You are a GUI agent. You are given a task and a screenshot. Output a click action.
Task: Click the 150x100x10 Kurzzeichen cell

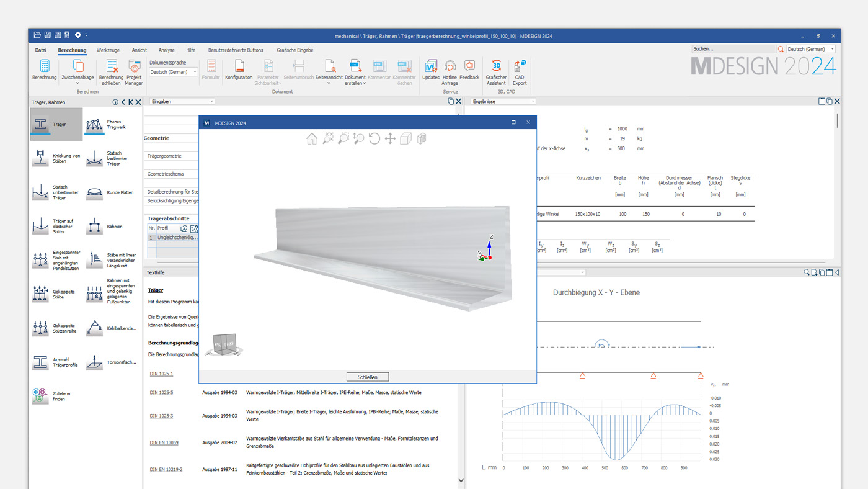click(x=587, y=214)
